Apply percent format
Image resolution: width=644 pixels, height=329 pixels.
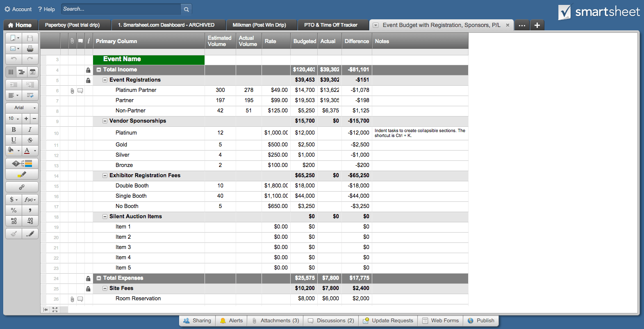(x=14, y=210)
